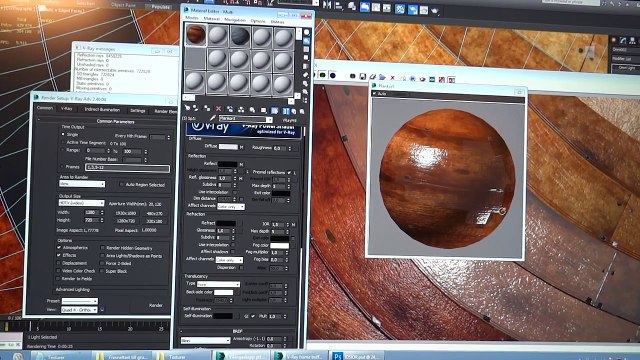Screen dimensions: 640x360
Task: Click Material Editor Options icon in side toolbar
Action: pyautogui.click(x=305, y=84)
